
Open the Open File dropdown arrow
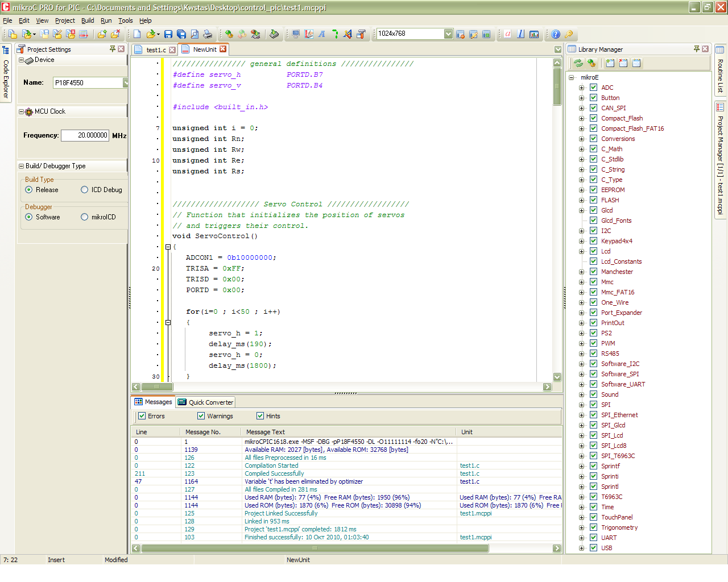click(158, 34)
